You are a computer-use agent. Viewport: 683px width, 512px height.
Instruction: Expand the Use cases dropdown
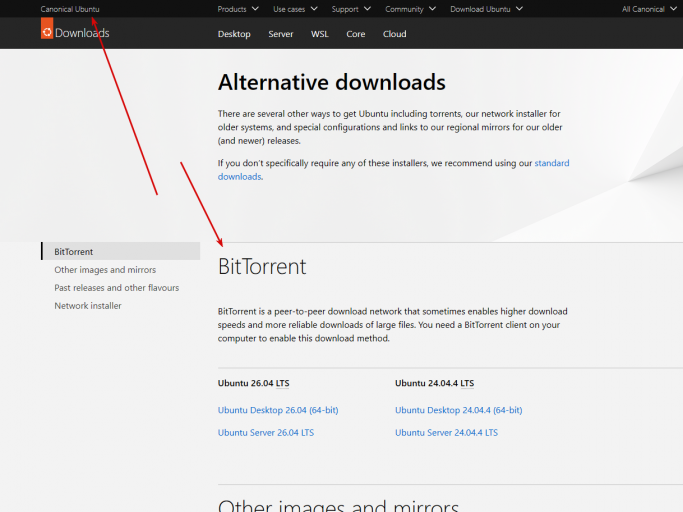pyautogui.click(x=295, y=9)
